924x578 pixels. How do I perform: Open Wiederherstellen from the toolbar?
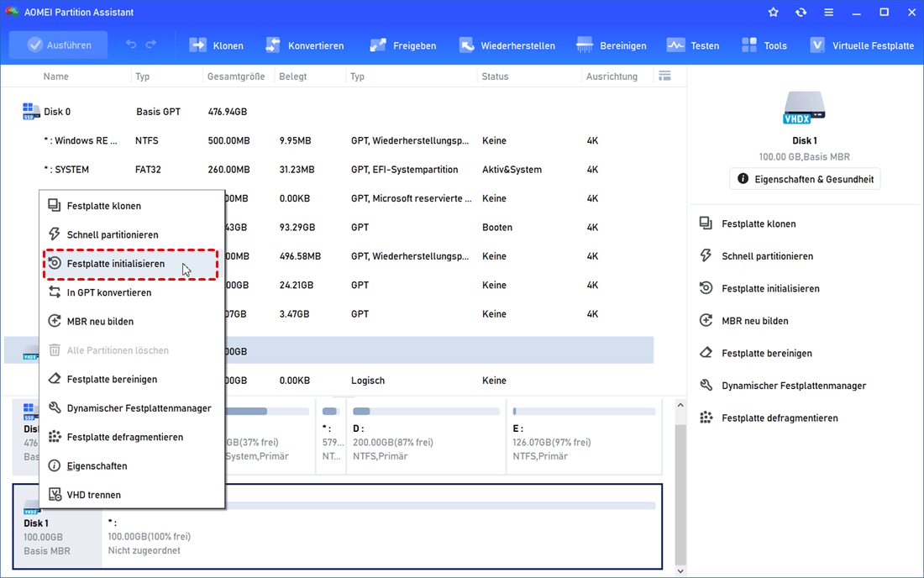pyautogui.click(x=466, y=45)
